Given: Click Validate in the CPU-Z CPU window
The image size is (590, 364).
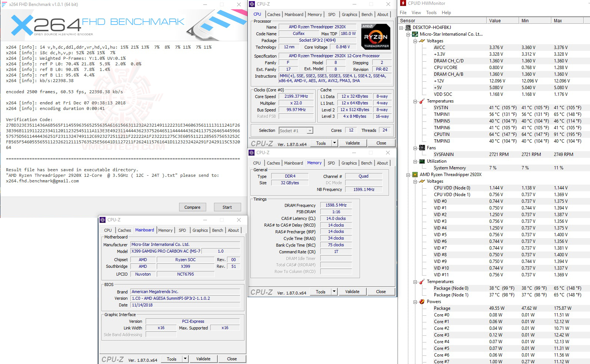Looking at the screenshot, I should click(x=353, y=143).
